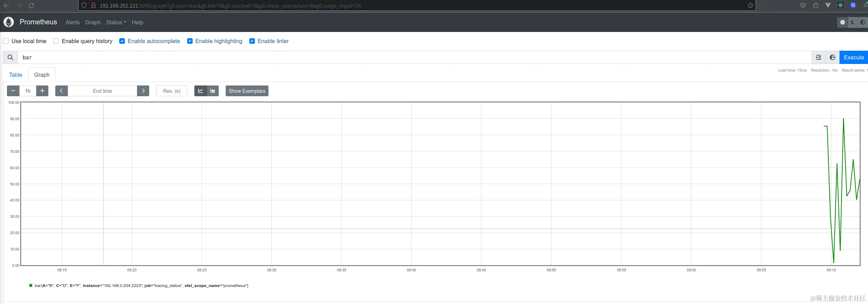Open the Alerts nav item

point(72,22)
